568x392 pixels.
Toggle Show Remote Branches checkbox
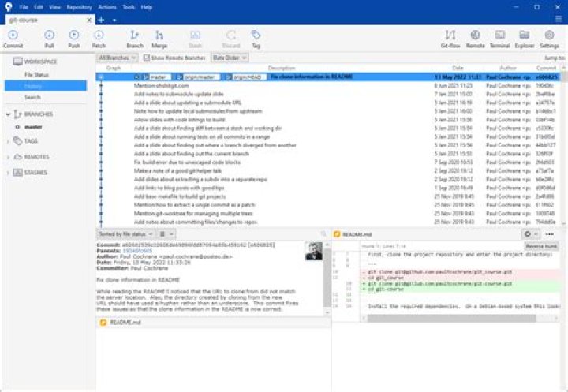point(147,58)
